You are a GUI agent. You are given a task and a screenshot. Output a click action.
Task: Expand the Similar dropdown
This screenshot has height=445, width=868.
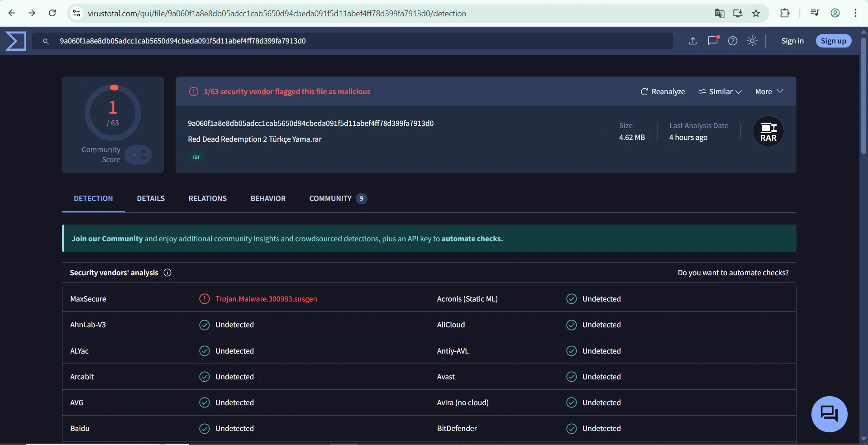[x=720, y=91]
